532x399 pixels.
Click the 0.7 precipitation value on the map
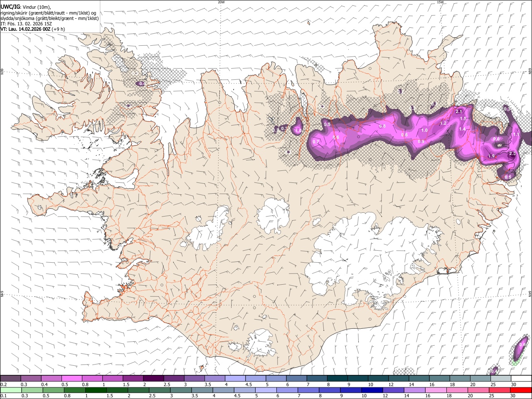pyautogui.click(x=316, y=142)
